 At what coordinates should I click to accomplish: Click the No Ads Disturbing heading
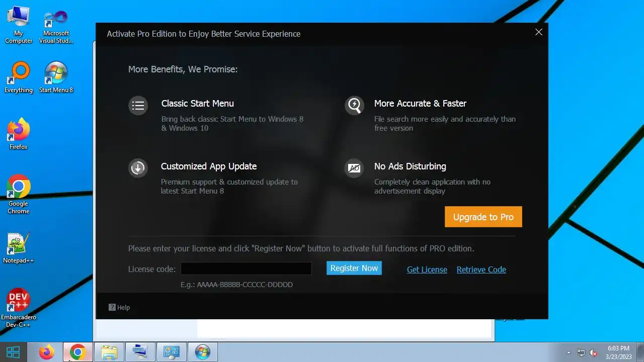(x=410, y=166)
